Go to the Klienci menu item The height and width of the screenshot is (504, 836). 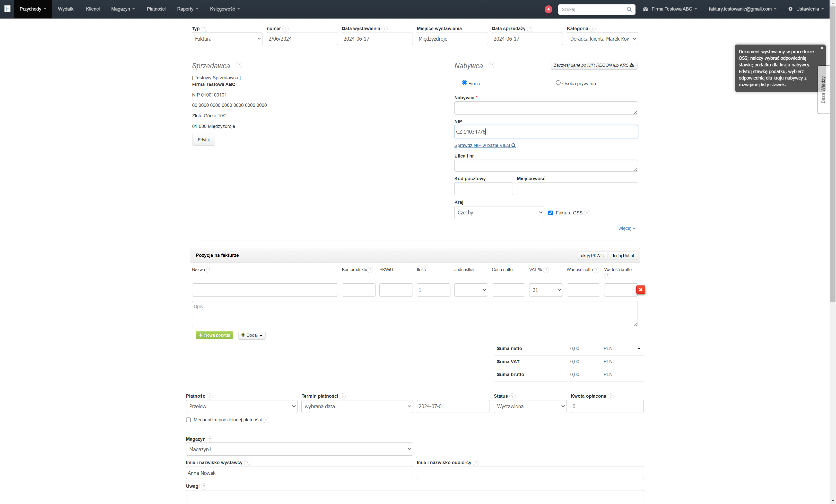coord(93,9)
